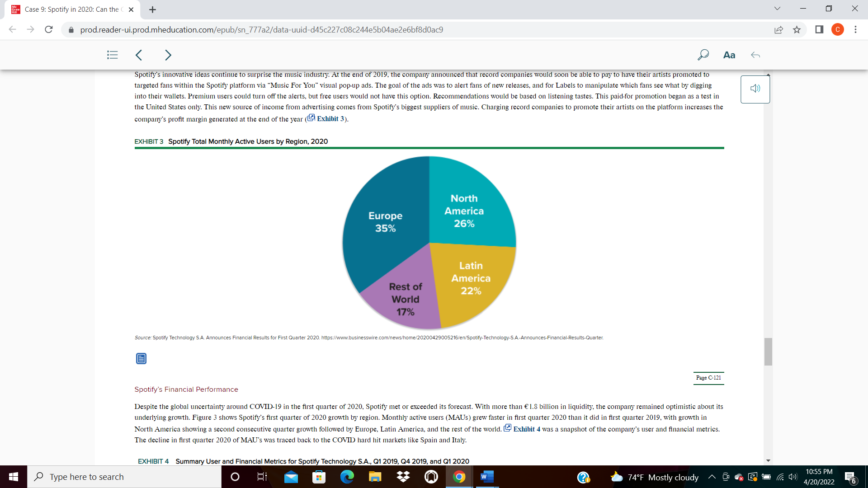Viewport: 868px width, 488px height.
Task: Open the Chrome profile avatar
Action: (838, 30)
